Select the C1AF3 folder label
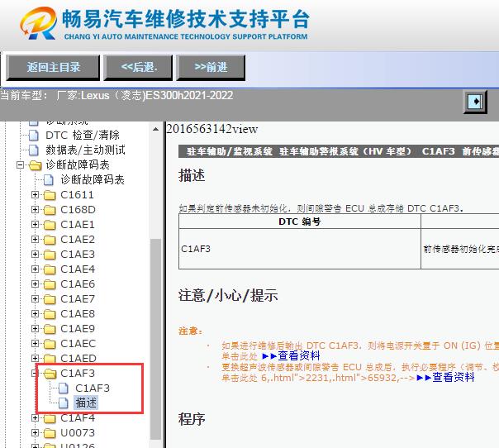 coord(78,373)
